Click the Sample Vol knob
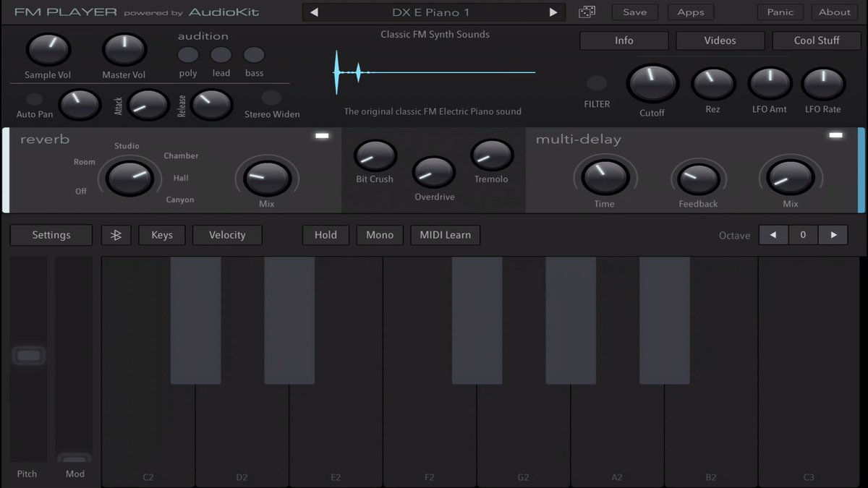Screen dimensions: 868x488 [48, 49]
